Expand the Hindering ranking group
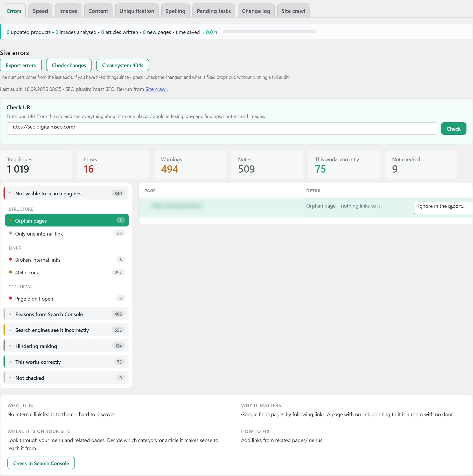Screen dimensions: 473x476 (x=66, y=346)
